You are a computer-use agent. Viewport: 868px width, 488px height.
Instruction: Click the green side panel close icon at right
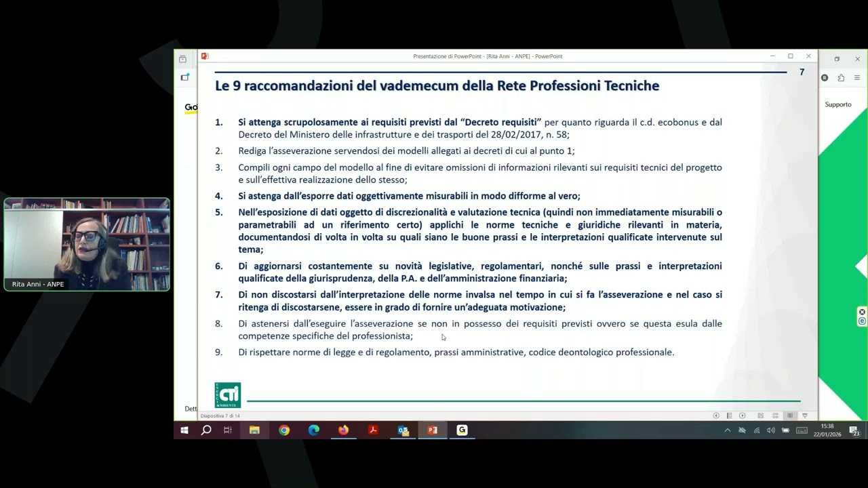tap(862, 312)
